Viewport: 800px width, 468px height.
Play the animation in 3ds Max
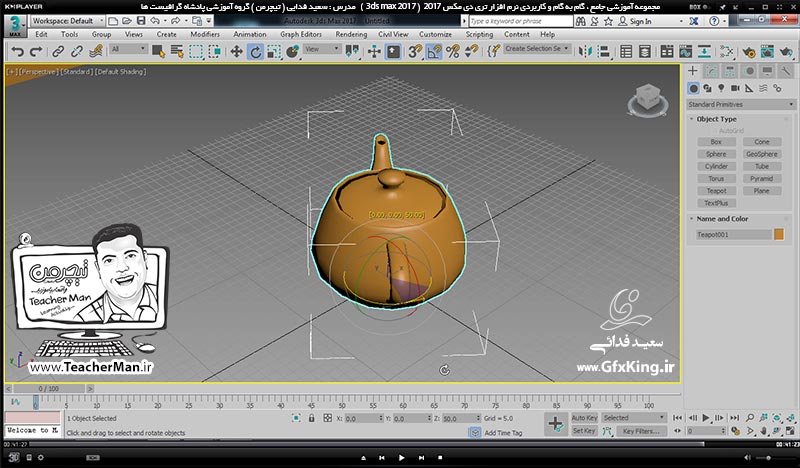[706, 417]
